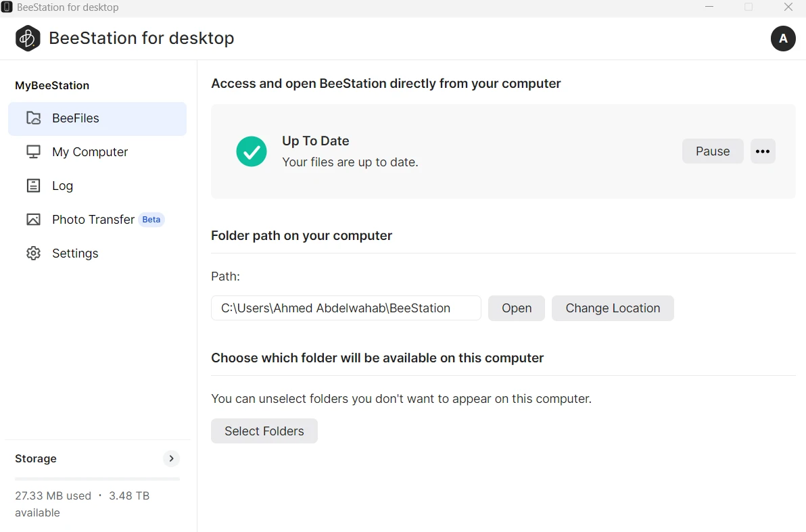Image resolution: width=806 pixels, height=532 pixels.
Task: Minimize the BeeStation window
Action: click(709, 7)
